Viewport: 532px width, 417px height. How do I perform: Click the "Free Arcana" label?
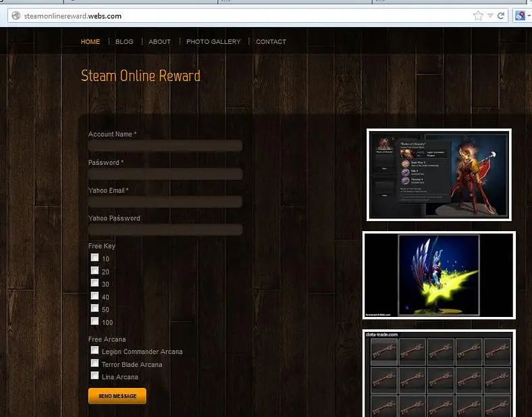107,339
